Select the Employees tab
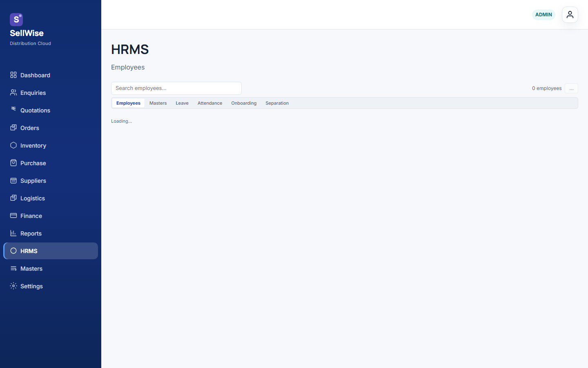This screenshot has height=368, width=588. pos(128,103)
